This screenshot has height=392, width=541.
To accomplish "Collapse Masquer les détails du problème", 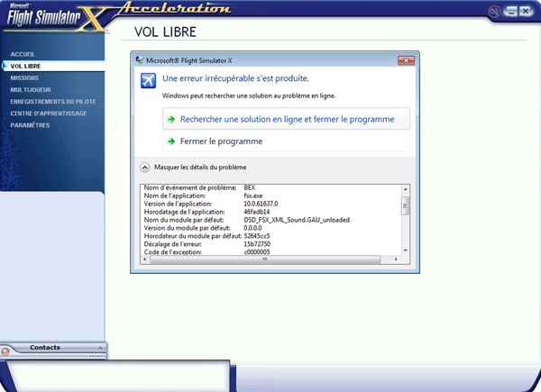I will pyautogui.click(x=193, y=168).
